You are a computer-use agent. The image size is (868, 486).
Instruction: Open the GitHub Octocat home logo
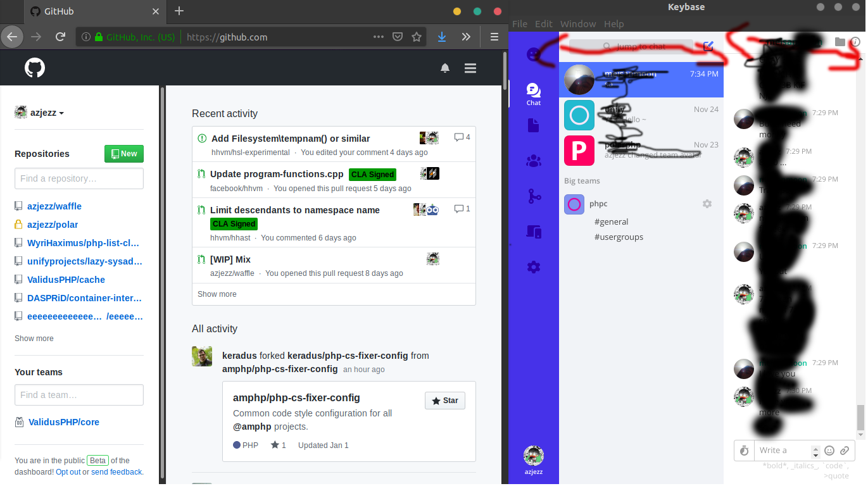click(35, 68)
